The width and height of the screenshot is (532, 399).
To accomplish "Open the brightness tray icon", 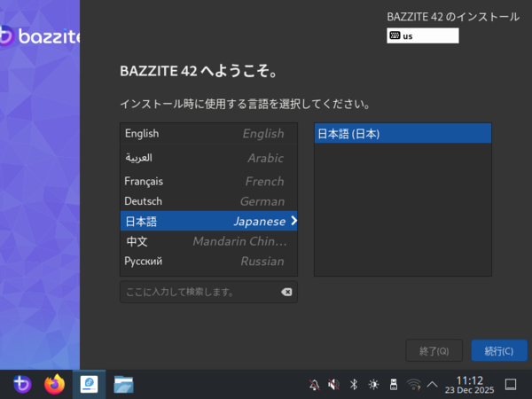I will [373, 385].
